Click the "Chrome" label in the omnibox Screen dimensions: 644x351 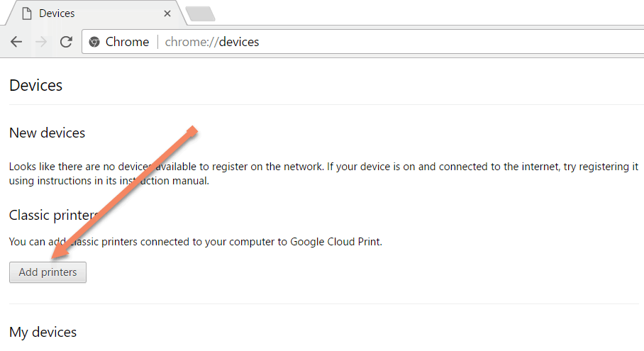point(127,42)
